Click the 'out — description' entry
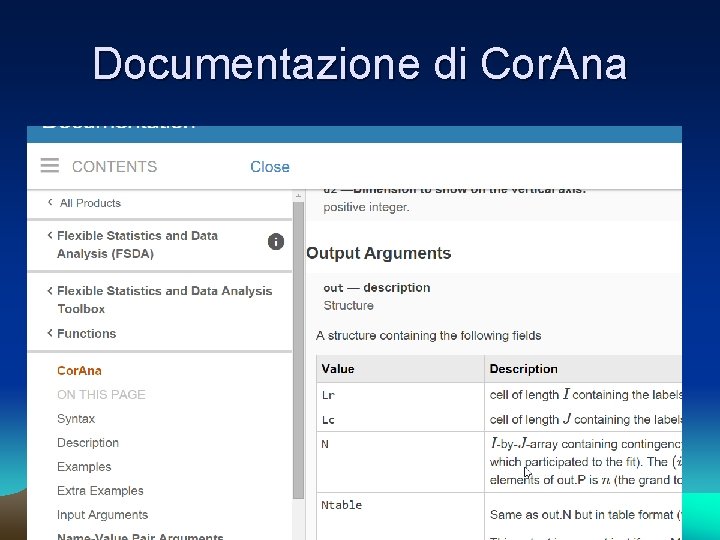This screenshot has height=540, width=720. [x=377, y=288]
